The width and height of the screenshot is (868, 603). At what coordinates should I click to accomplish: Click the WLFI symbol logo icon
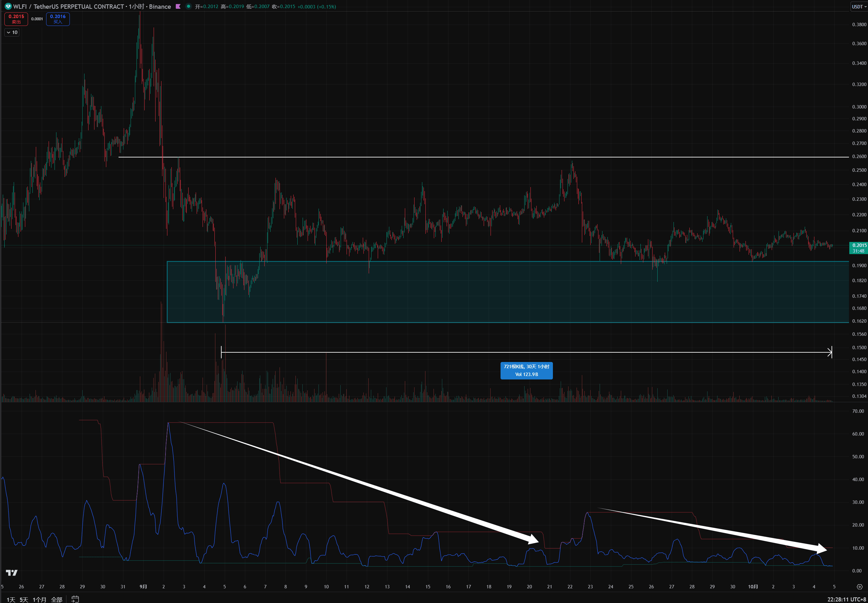pos(8,6)
